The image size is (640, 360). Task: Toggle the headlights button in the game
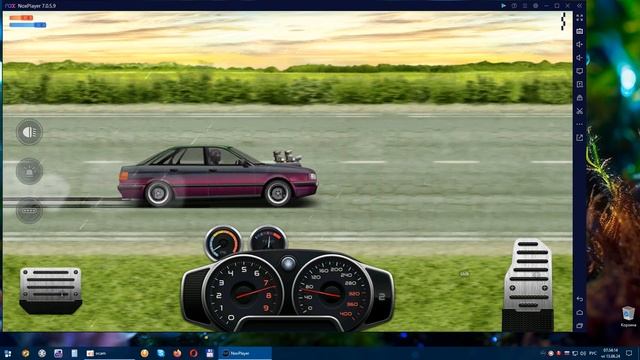[29, 132]
